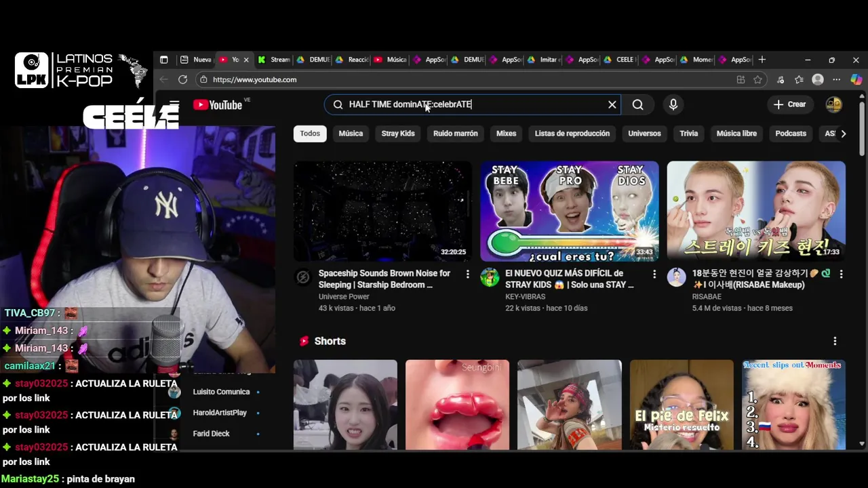Screen dimensions: 868x488
Task: Open the RISABAE Makeup video thumbnail
Action: pos(756,211)
